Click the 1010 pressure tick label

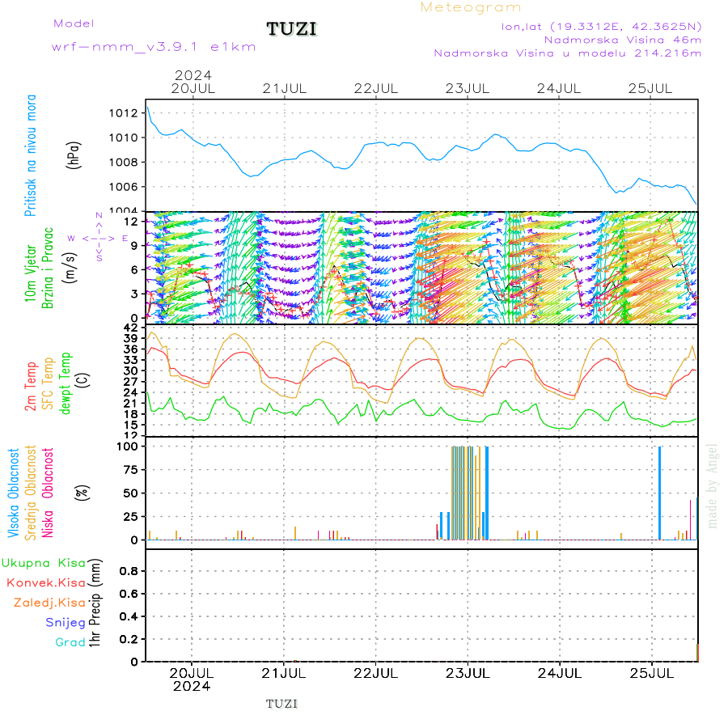[123, 138]
